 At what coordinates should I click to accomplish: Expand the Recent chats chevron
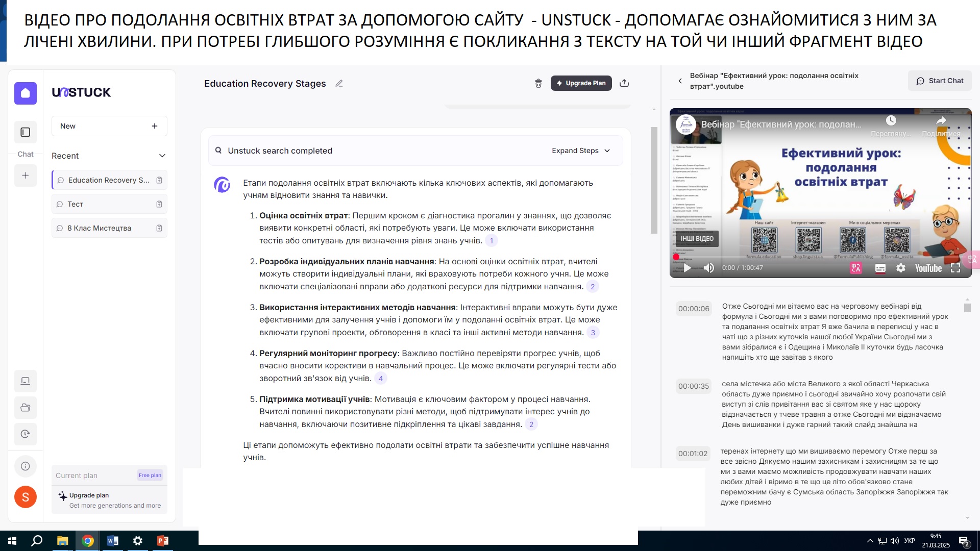point(162,156)
